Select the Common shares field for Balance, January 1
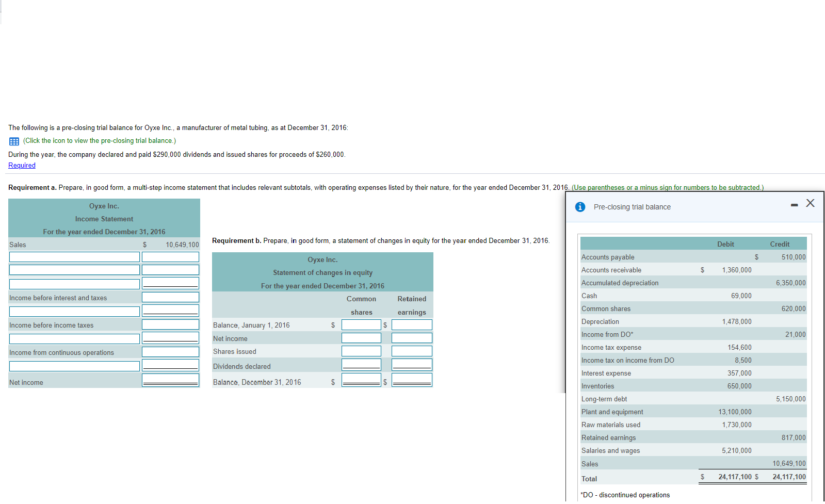 (x=361, y=325)
